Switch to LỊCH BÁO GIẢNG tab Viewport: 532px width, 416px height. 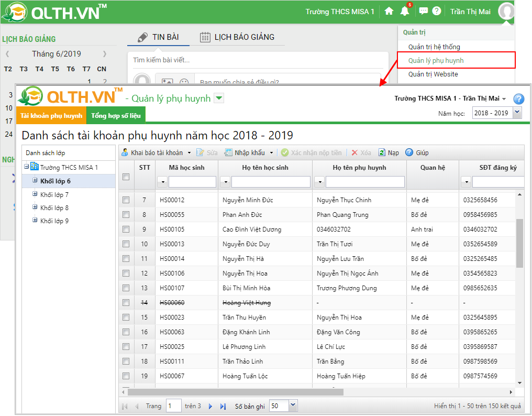tap(237, 37)
